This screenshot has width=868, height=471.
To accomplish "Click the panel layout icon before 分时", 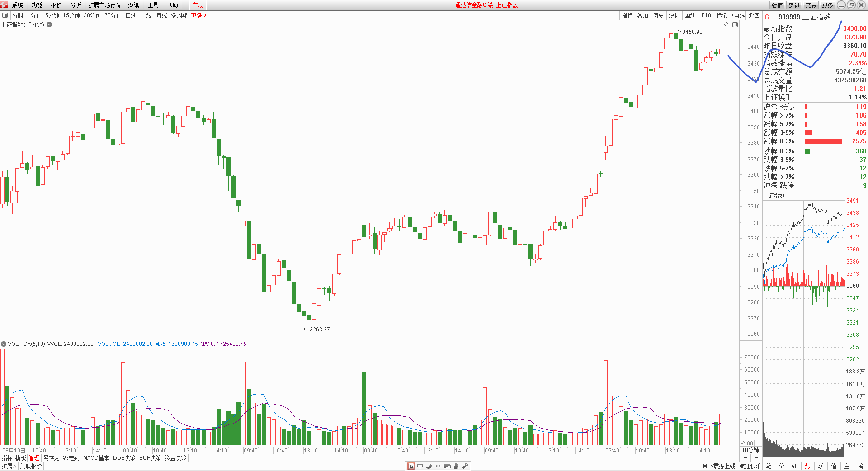I will click(5, 15).
